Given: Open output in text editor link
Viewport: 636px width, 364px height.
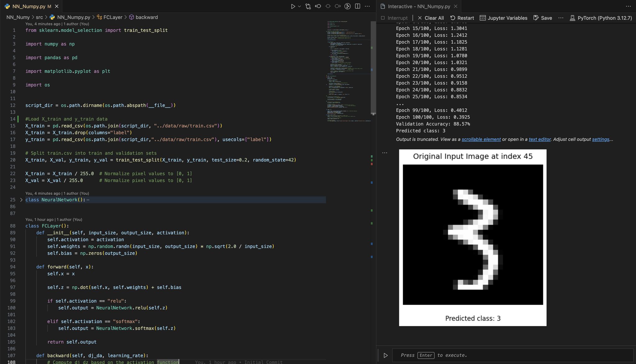Looking at the screenshot, I should coord(540,139).
